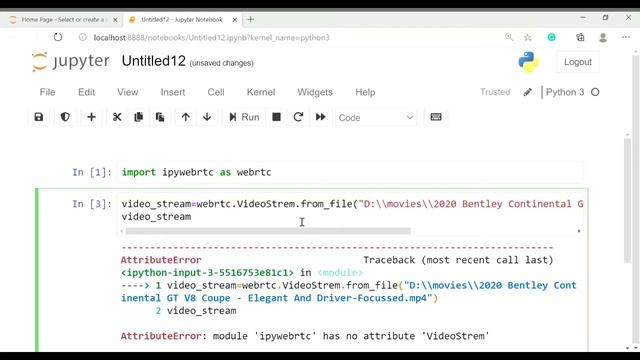Reload the page with refresh icon

(x=58, y=38)
